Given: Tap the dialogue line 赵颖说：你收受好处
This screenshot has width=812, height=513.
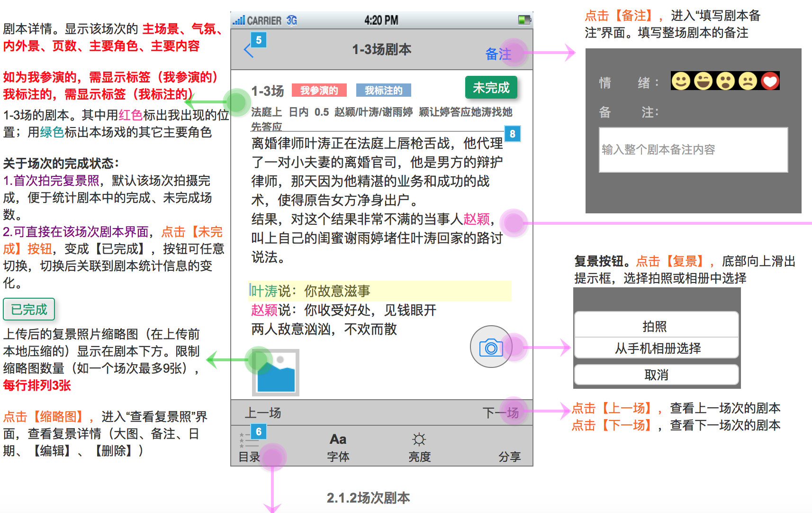Looking at the screenshot, I should (343, 310).
